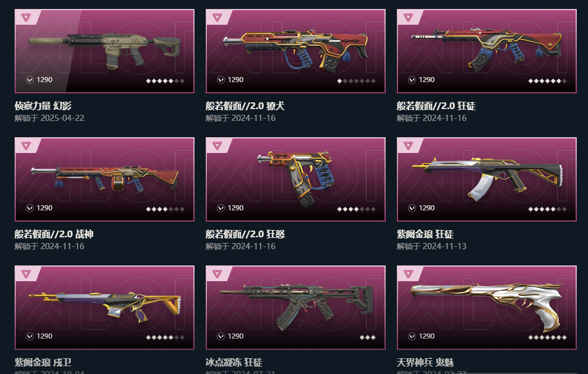Click the VP coin icon on the 般若假面//2.0 战神 card

(x=30, y=208)
